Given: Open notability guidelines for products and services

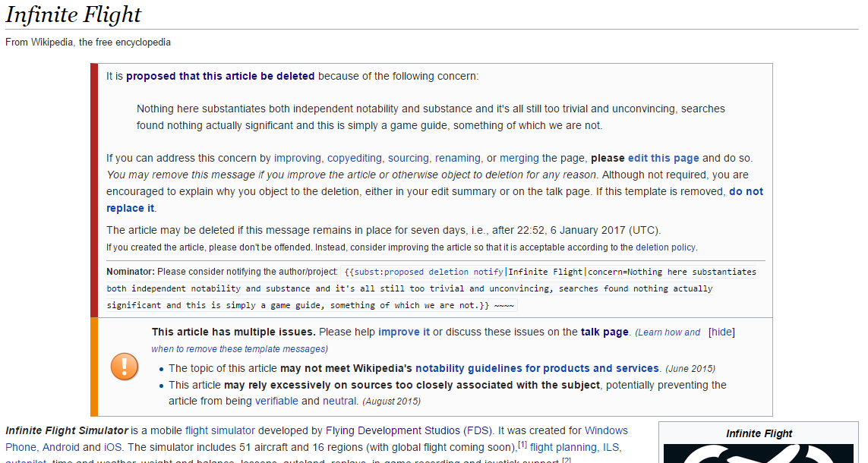Looking at the screenshot, I should tap(537, 368).
